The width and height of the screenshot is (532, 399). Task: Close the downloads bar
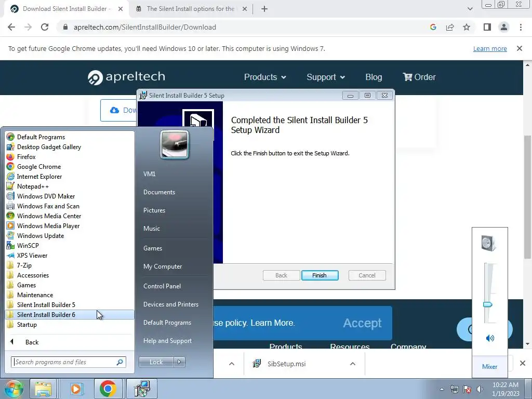[x=523, y=363]
